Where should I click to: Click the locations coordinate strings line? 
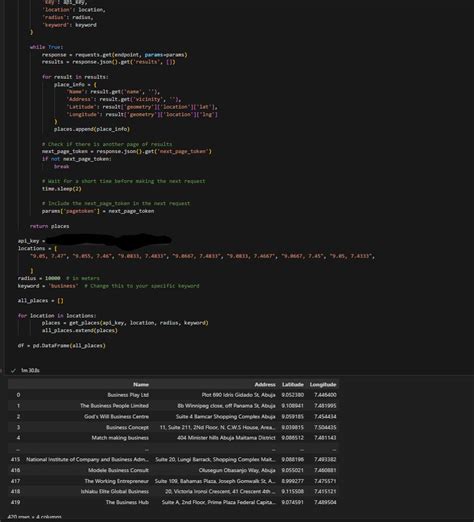click(x=202, y=256)
